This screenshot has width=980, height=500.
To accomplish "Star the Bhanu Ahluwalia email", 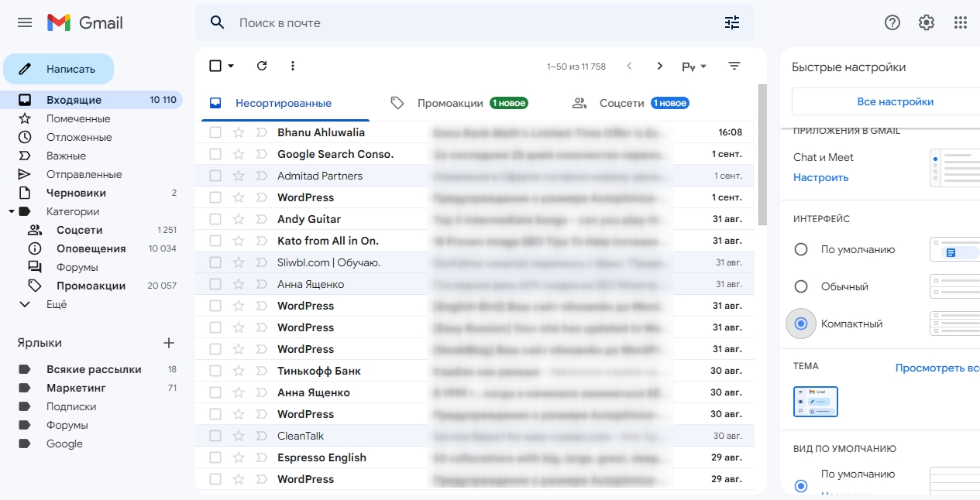I will coord(239,132).
